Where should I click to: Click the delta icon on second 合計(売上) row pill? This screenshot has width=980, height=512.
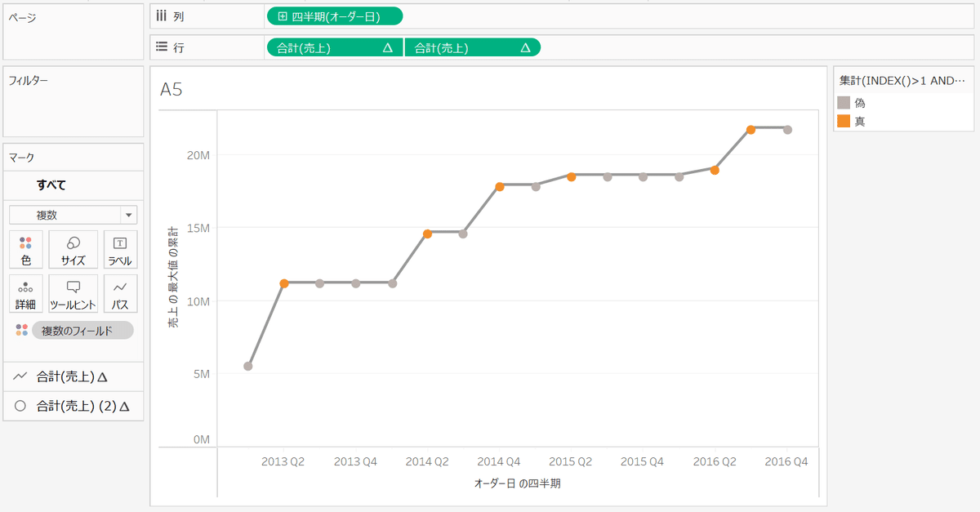[525, 48]
